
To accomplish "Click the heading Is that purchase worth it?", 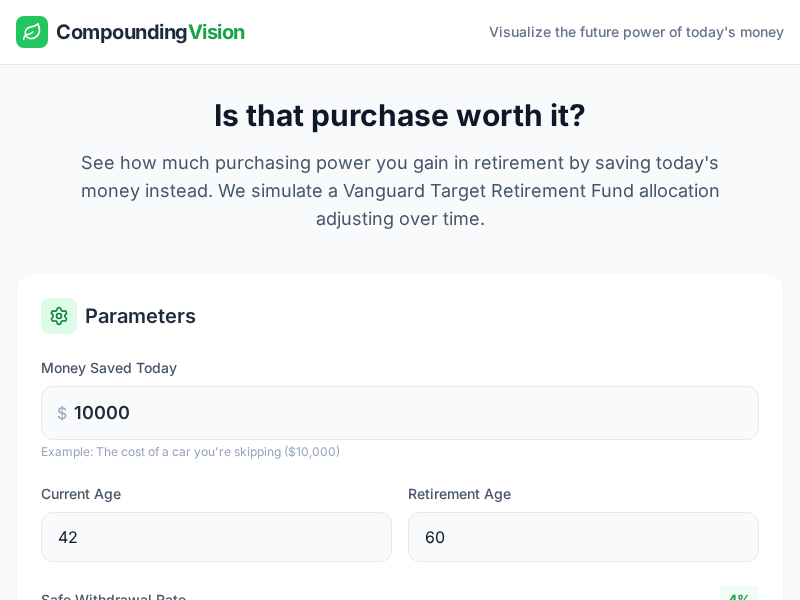I will pyautogui.click(x=400, y=116).
